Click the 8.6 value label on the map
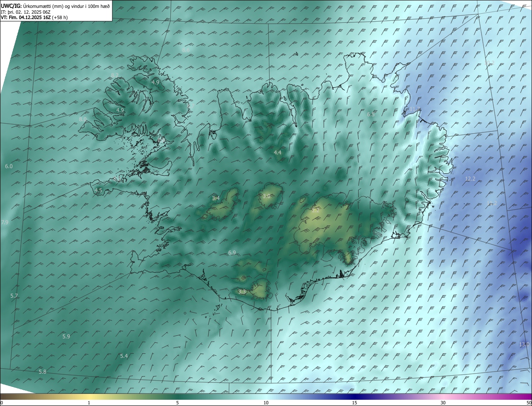 (186, 50)
